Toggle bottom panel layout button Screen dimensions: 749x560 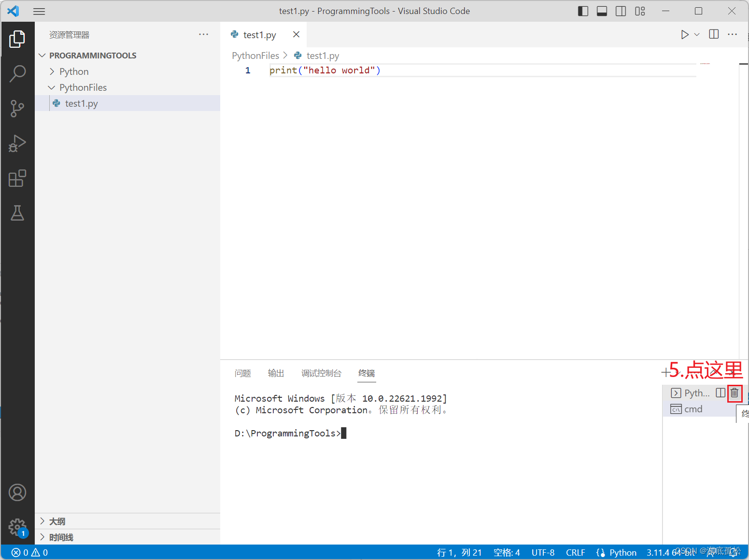pyautogui.click(x=602, y=11)
